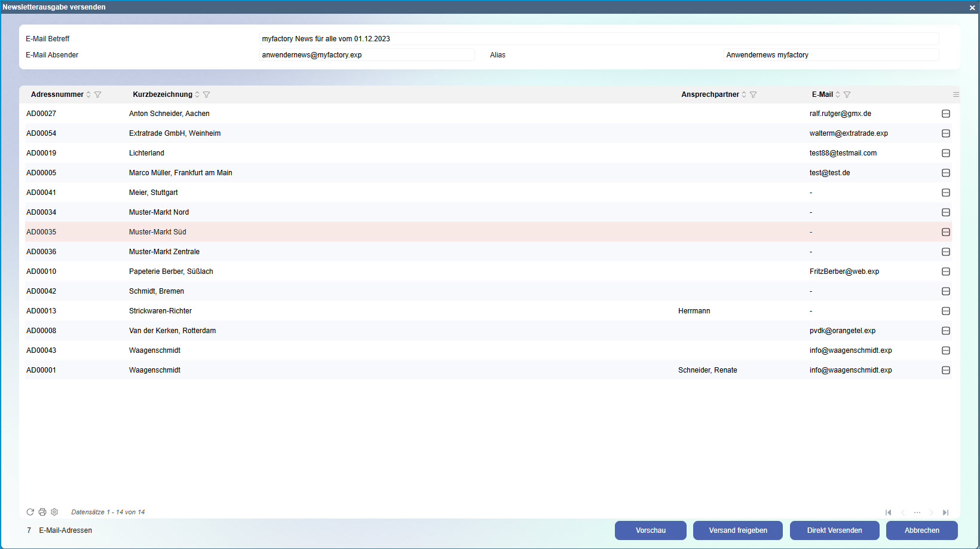Open the filter for E-Mail column
Viewport: 980px width, 549px height.
(847, 94)
